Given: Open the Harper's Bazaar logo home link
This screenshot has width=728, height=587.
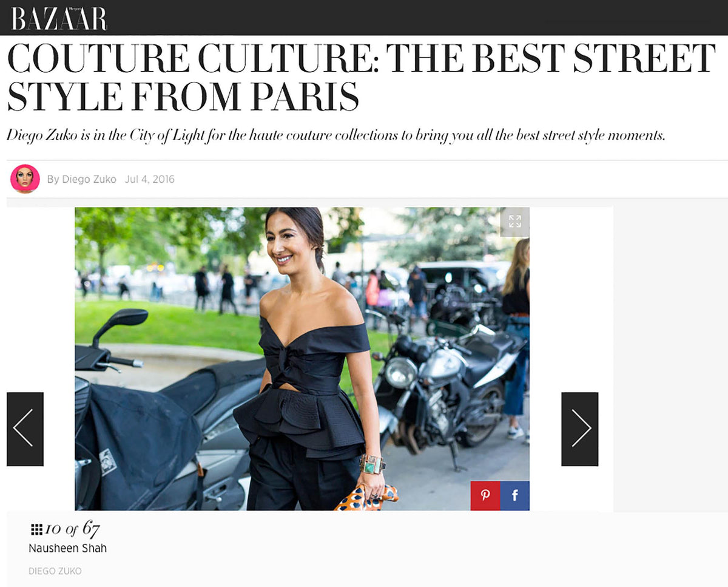Looking at the screenshot, I should pos(59,18).
